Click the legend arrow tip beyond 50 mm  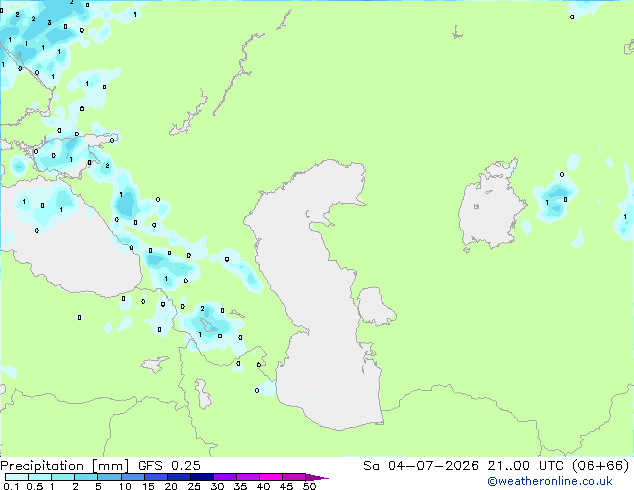point(317,477)
